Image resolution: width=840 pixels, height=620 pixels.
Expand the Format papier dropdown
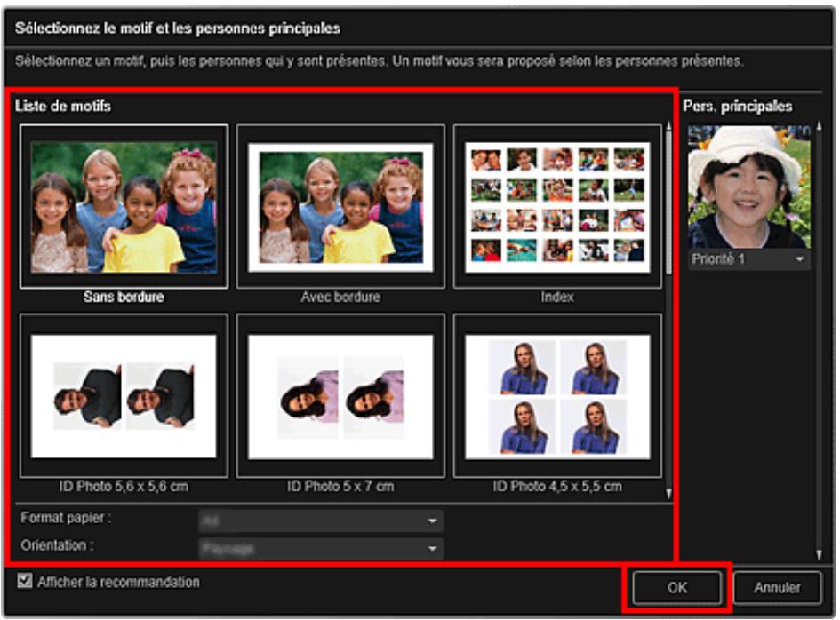pos(320,521)
